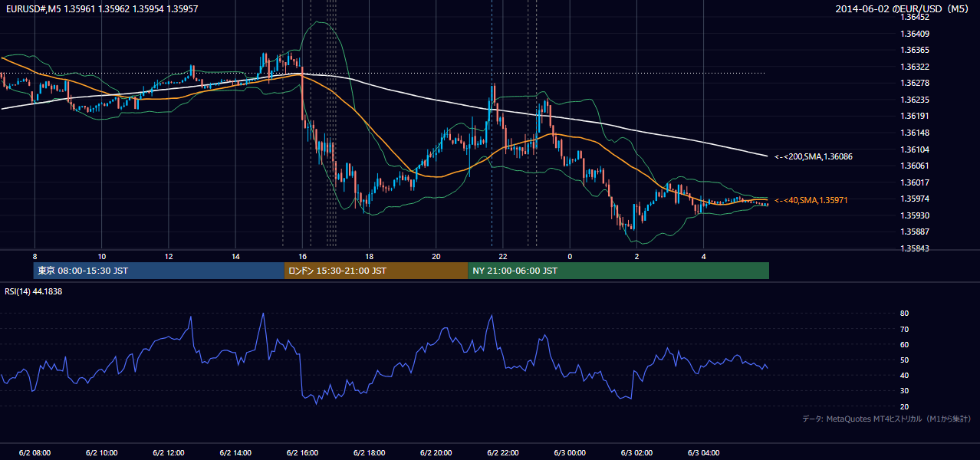Click price axis value 1.36017

click(915, 182)
